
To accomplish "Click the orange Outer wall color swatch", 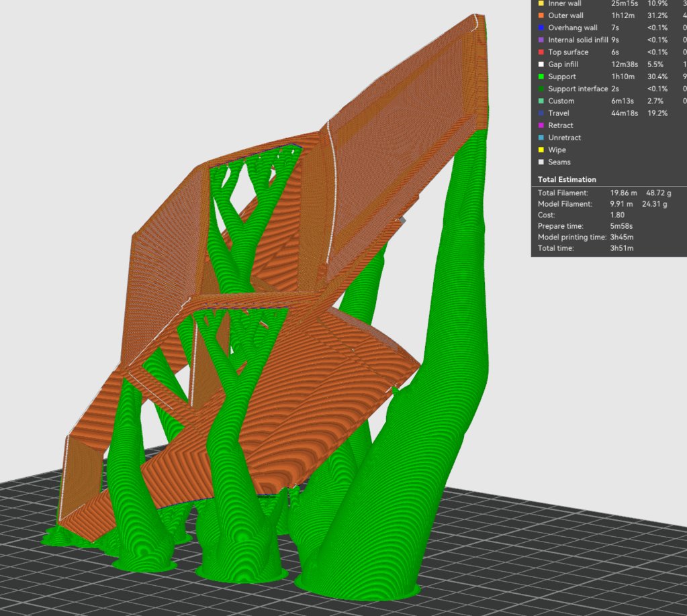I will (x=541, y=15).
